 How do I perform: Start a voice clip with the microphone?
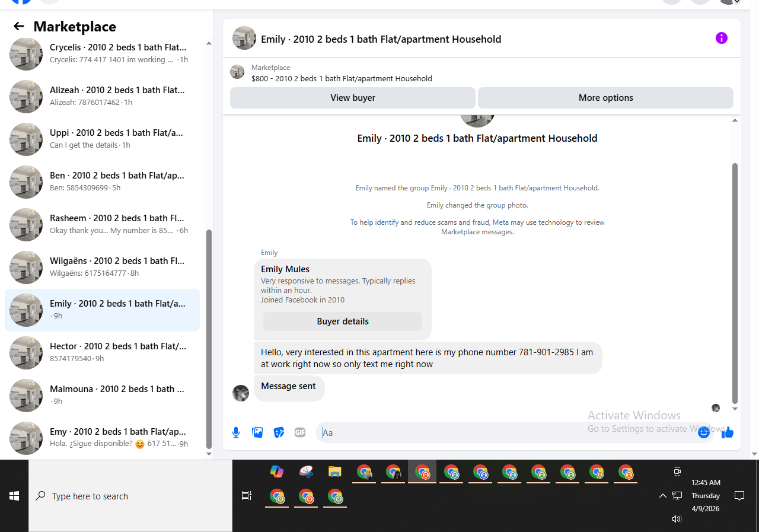pyautogui.click(x=236, y=432)
